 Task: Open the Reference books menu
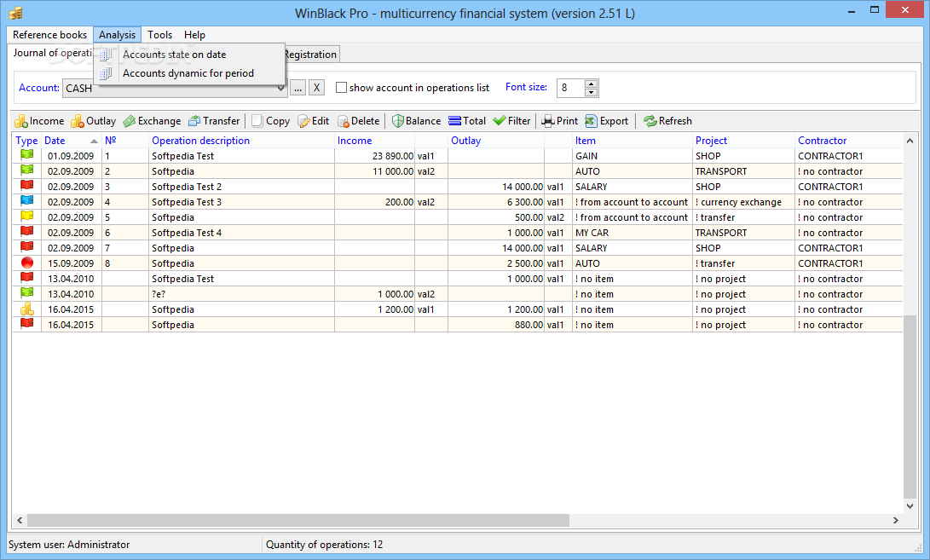click(49, 35)
